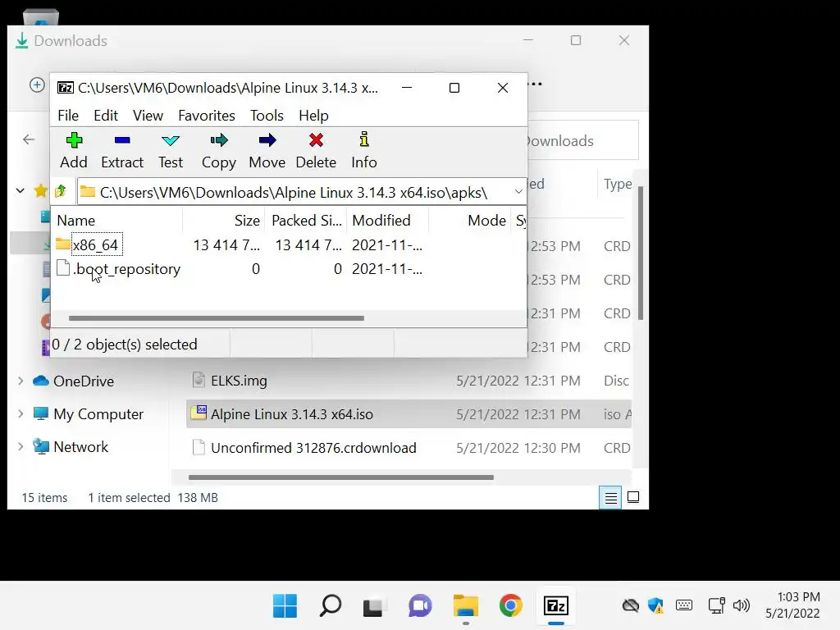Open the File menu
This screenshot has width=840, height=630.
tap(68, 116)
